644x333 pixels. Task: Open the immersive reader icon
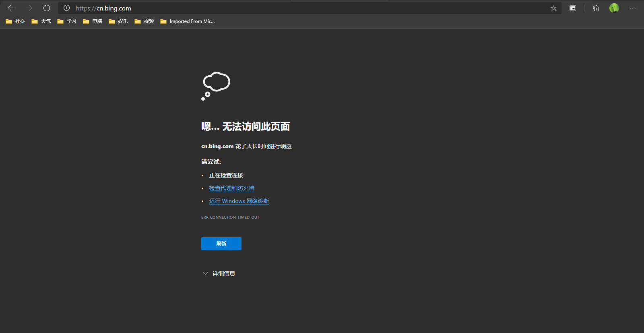point(573,8)
